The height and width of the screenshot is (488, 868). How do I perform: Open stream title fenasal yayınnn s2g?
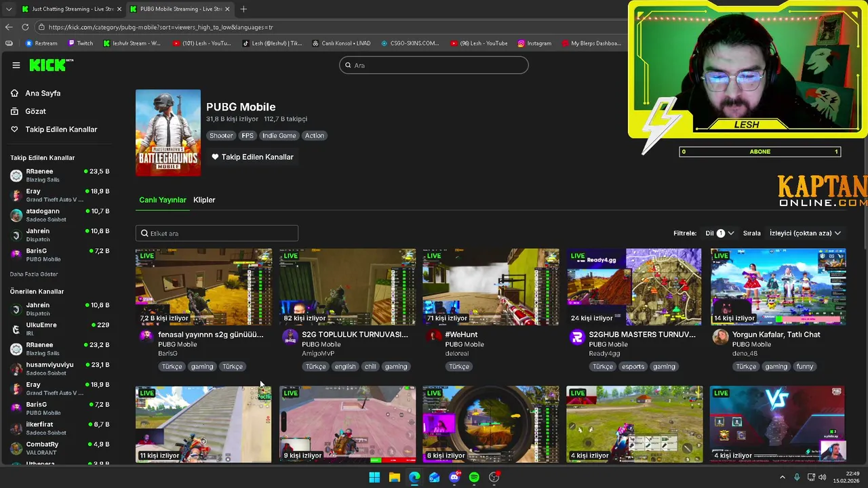coord(211,334)
